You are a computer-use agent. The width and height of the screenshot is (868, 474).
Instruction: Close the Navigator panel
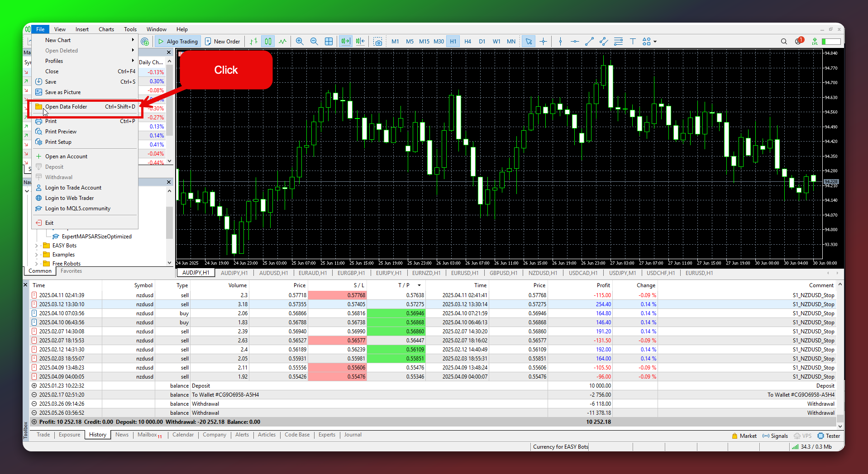pos(169,182)
